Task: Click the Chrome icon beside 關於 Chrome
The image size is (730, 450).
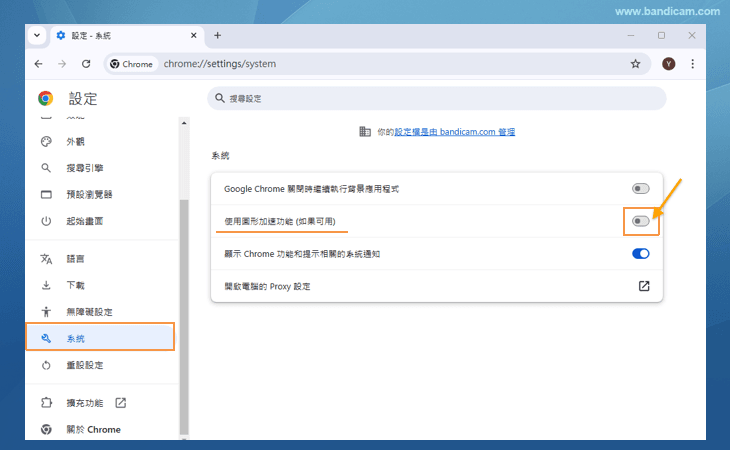Action: (x=46, y=430)
